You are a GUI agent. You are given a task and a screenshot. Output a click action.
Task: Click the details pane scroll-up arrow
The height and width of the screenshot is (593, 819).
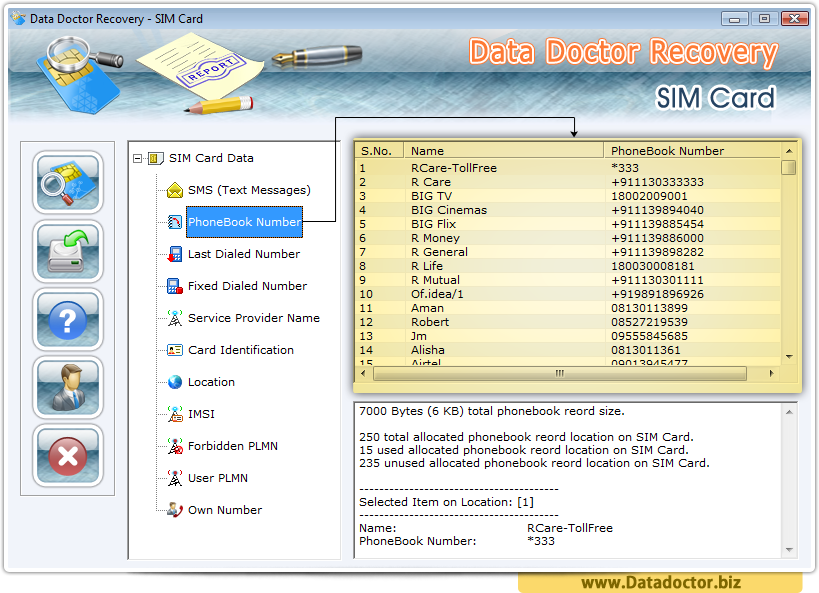coord(789,412)
